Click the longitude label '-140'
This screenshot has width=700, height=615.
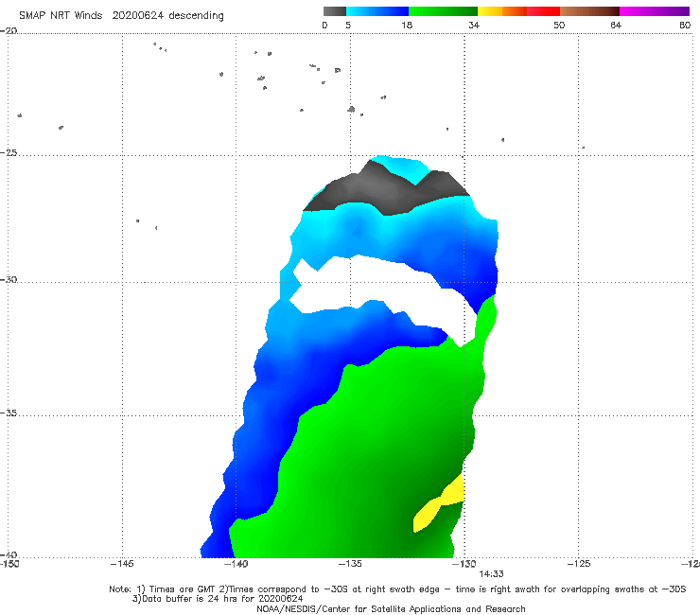(236, 564)
